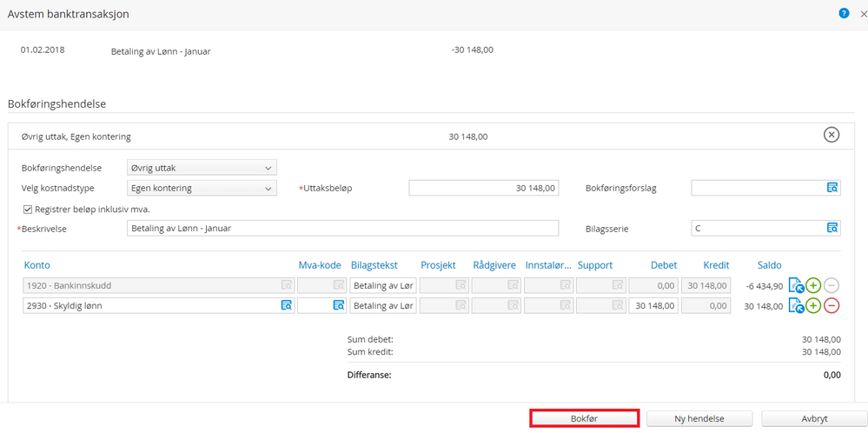This screenshot has width=868, height=433.
Task: Add line with green plus on 2930 row
Action: tap(812, 305)
